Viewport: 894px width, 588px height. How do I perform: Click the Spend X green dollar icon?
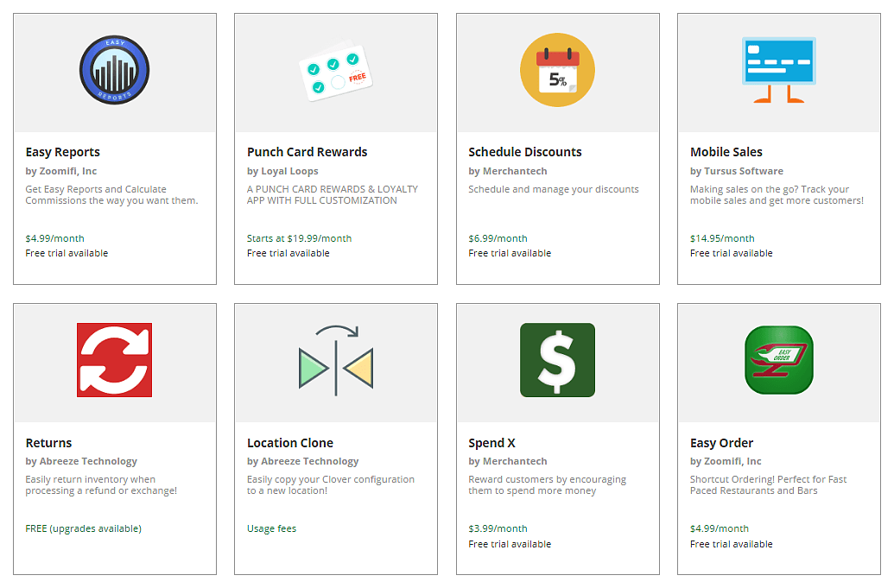point(558,360)
